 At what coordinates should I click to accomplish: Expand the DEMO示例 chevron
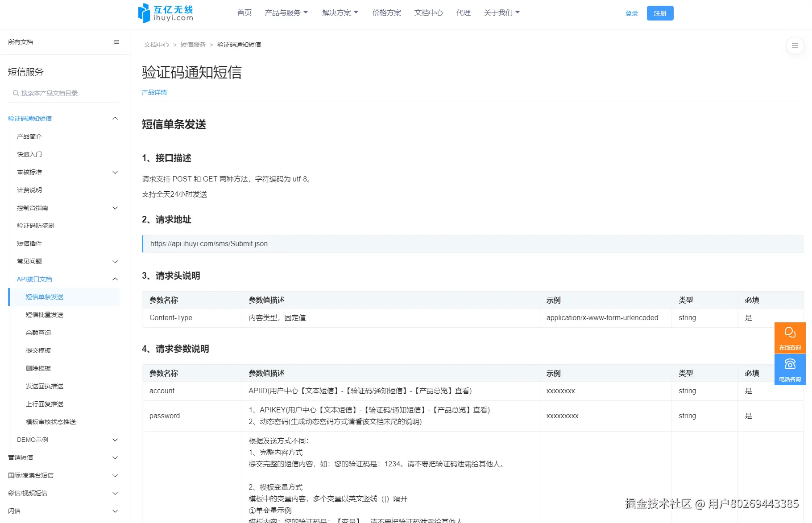115,440
